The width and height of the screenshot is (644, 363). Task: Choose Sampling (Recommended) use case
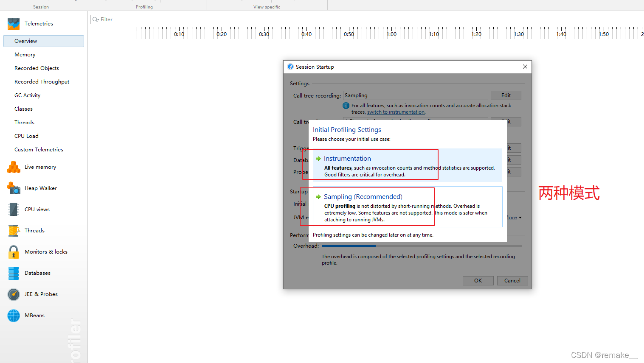tap(408, 207)
